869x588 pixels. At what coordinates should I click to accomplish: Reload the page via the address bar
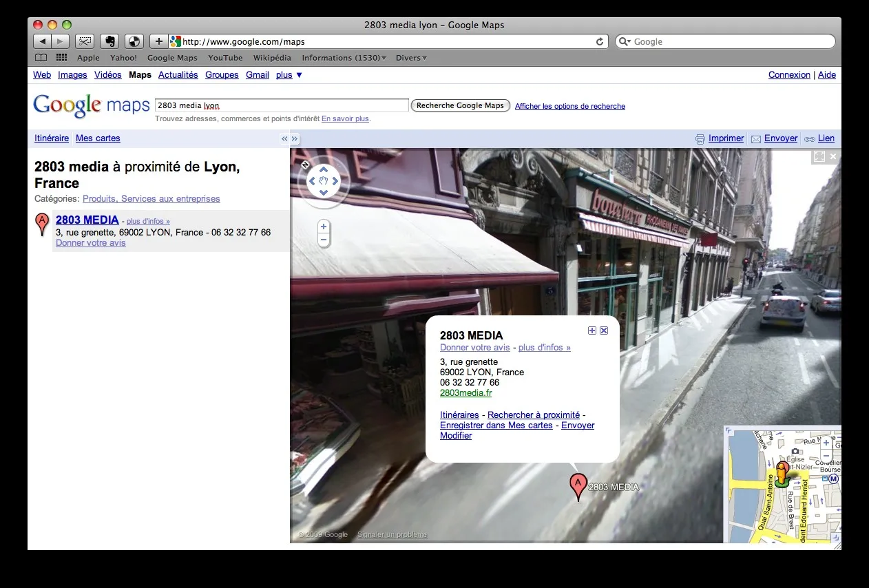tap(600, 41)
